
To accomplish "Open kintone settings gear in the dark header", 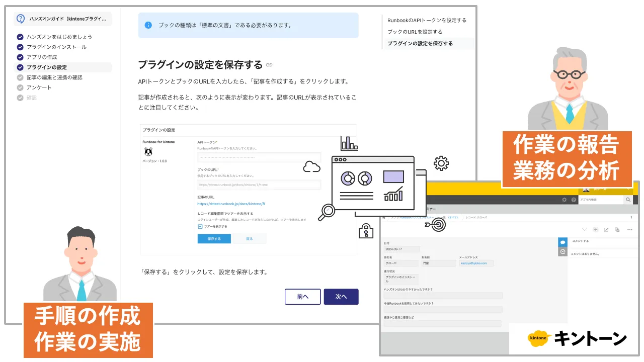I will [565, 200].
